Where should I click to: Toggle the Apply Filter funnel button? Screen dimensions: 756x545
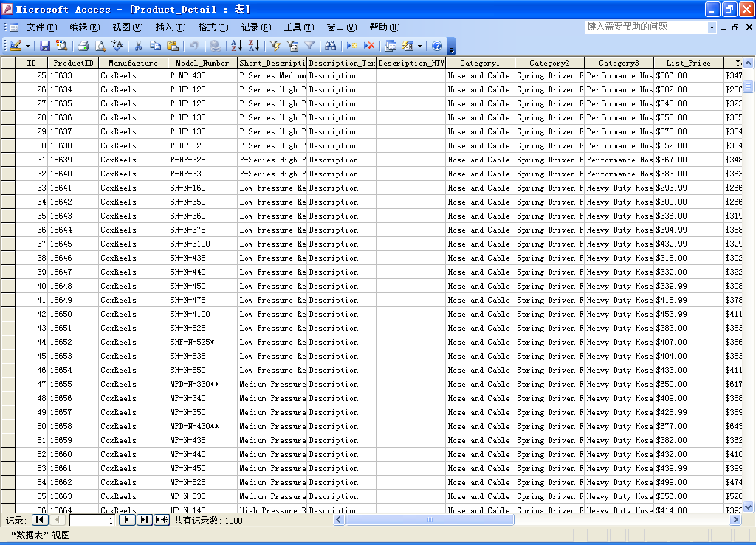click(x=310, y=46)
